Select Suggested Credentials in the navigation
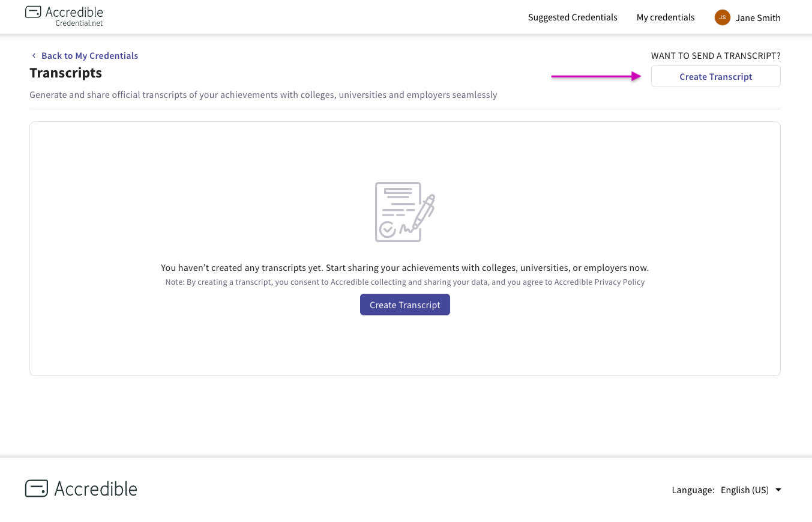The image size is (812, 522). (572, 17)
